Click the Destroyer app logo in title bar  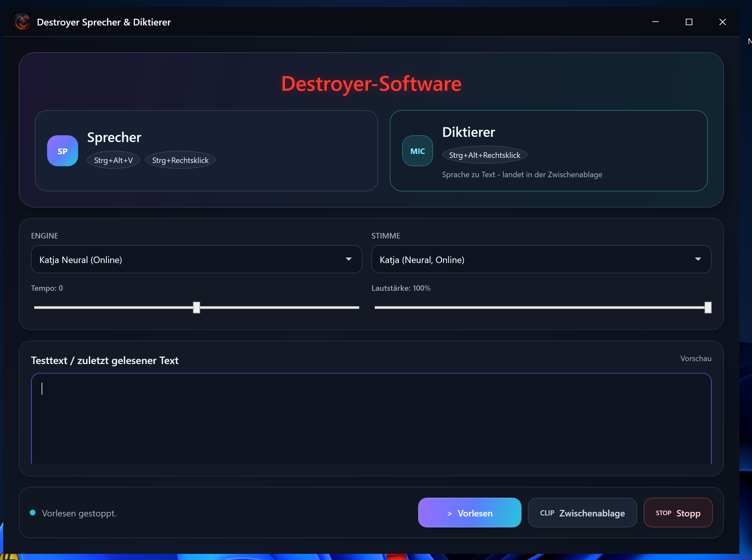[x=22, y=22]
